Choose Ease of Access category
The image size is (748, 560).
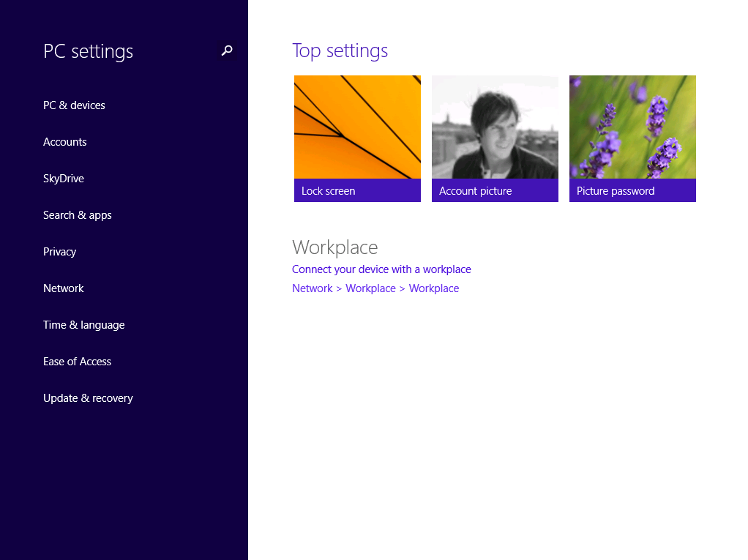point(78,362)
